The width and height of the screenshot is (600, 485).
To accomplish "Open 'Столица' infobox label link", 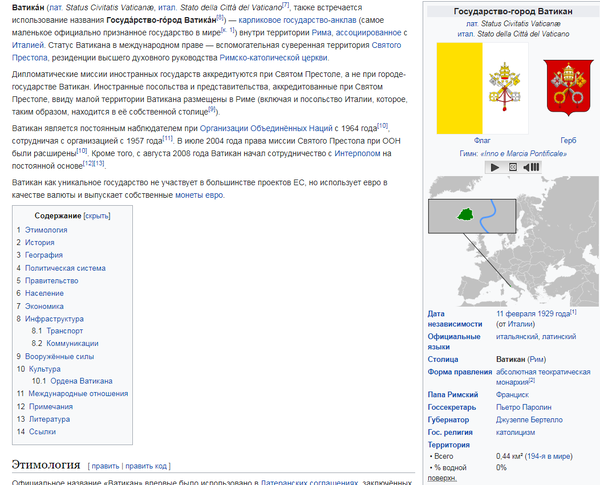I will [x=443, y=360].
